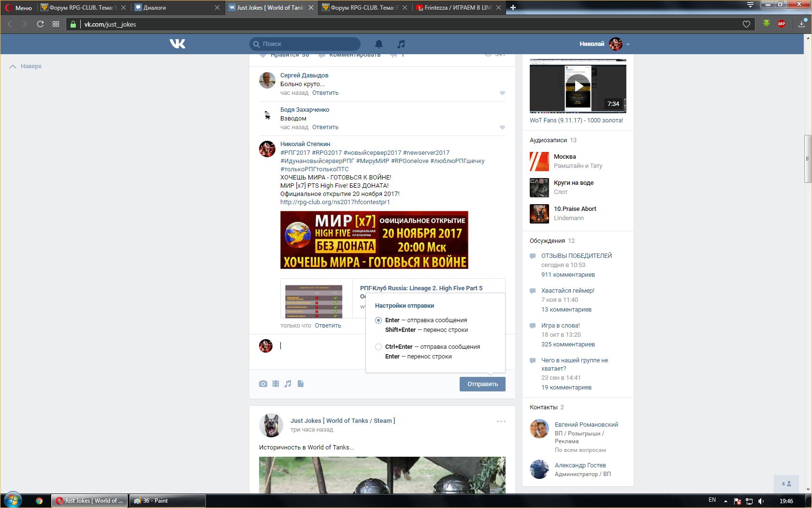Play the WoT Fans video thumbnail
Image resolution: width=812 pixels, height=508 pixels.
coord(578,86)
